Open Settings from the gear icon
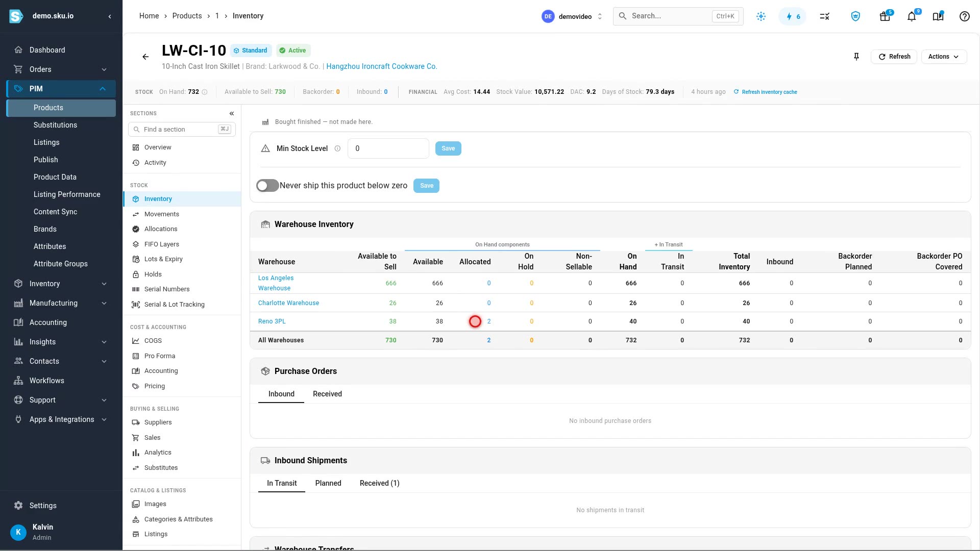The image size is (980, 551). 18,506
